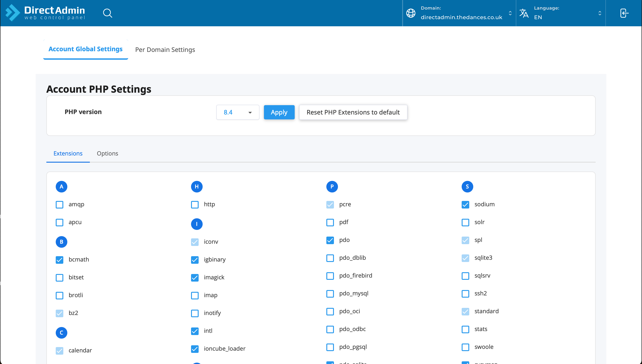Click the Apply button
The height and width of the screenshot is (364, 642).
(x=279, y=112)
